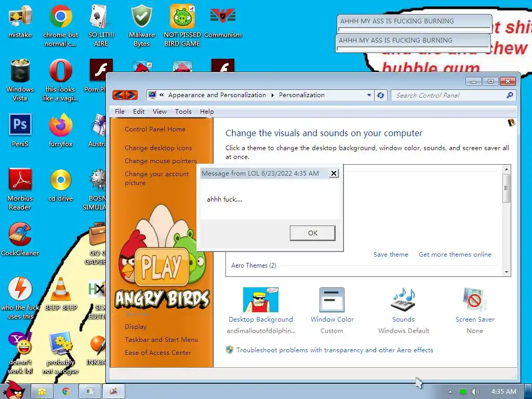
Task: Click the Search Control Panel field
Action: pyautogui.click(x=453, y=96)
